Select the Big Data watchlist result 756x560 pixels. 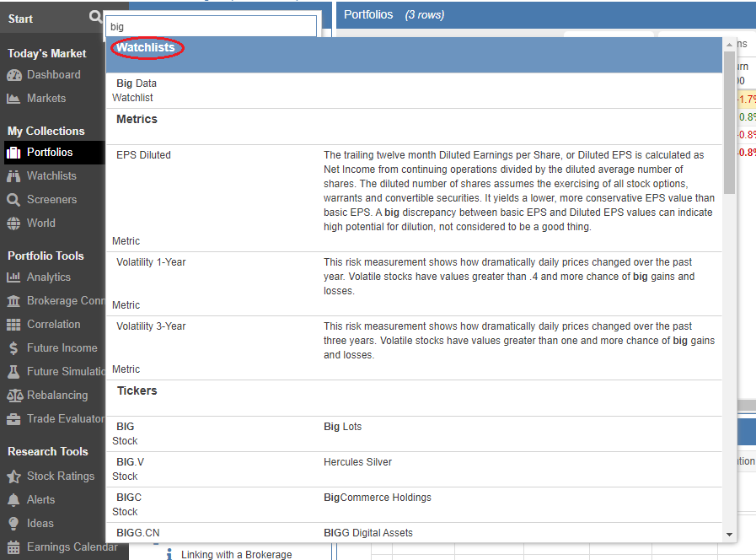[x=137, y=89]
